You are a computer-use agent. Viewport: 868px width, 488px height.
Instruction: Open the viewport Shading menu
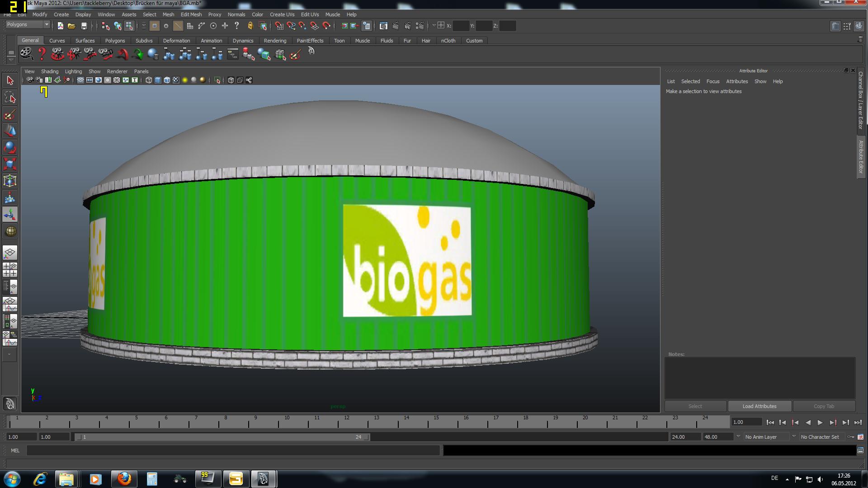50,71
